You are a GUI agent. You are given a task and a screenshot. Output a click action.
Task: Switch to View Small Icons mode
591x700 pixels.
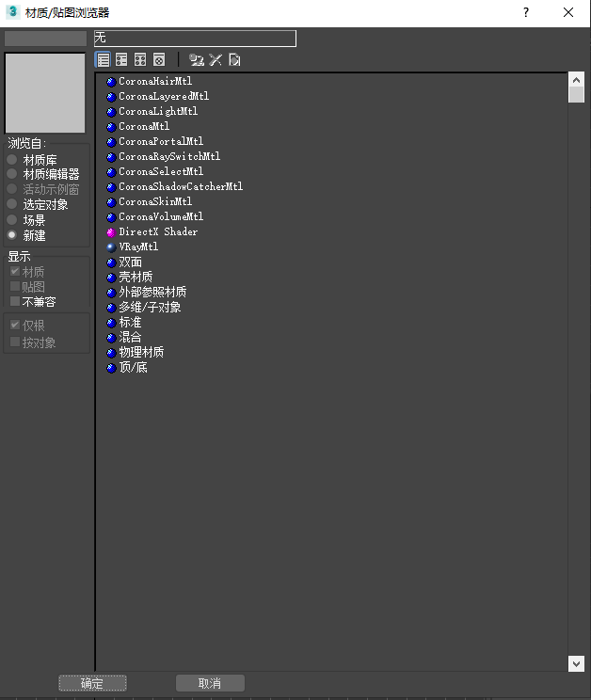140,59
